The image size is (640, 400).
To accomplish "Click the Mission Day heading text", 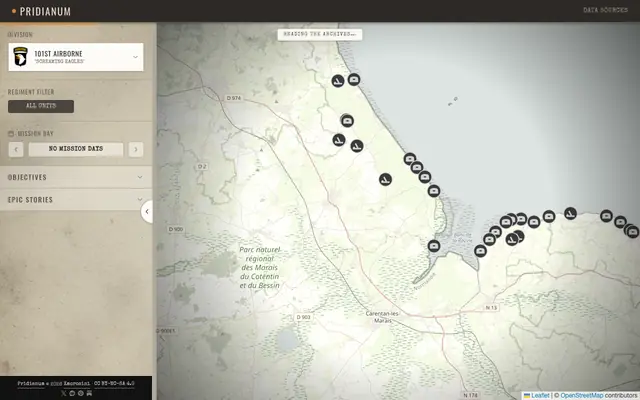I will pyautogui.click(x=36, y=133).
